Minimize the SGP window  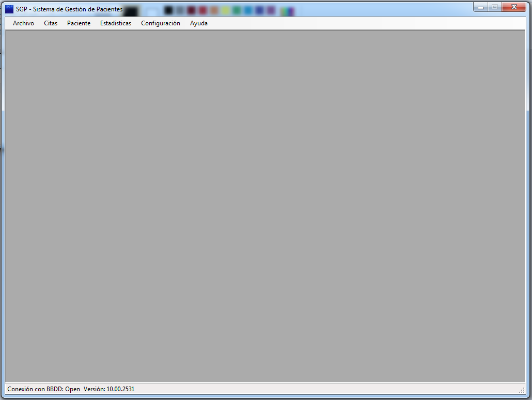click(x=481, y=7)
